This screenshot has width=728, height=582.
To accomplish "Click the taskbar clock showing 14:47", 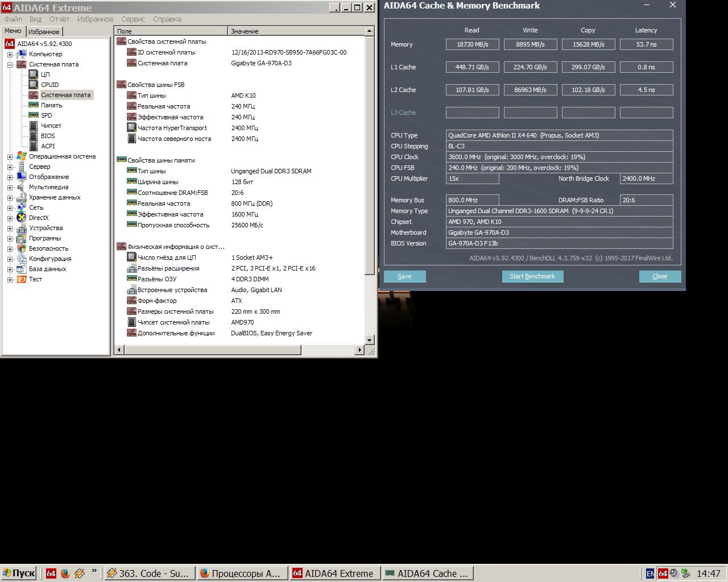I will (x=708, y=573).
